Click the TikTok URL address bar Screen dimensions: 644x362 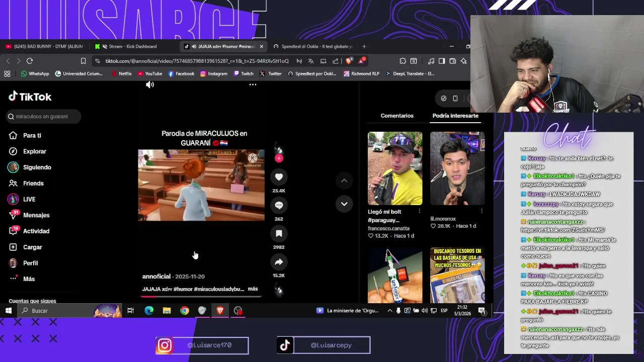(197, 61)
